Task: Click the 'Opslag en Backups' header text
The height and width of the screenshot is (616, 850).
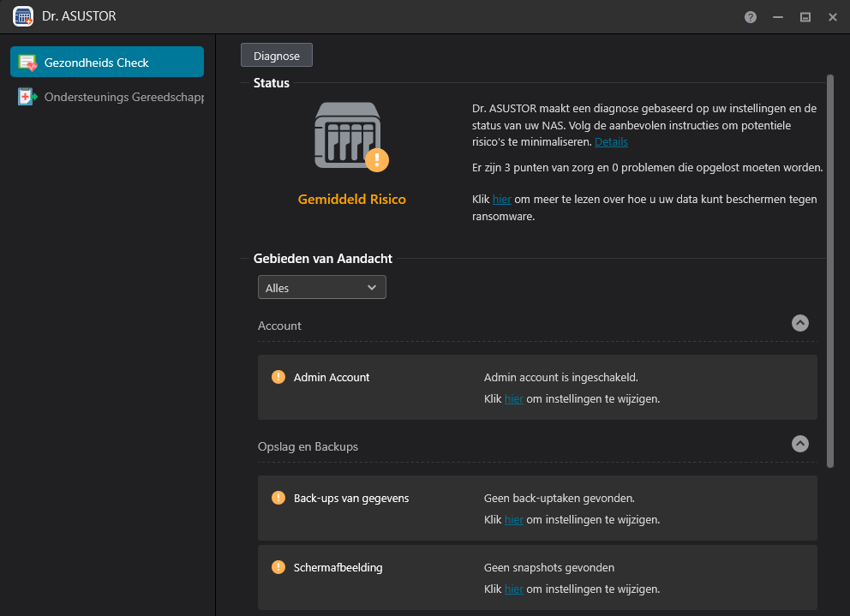Action: (308, 447)
